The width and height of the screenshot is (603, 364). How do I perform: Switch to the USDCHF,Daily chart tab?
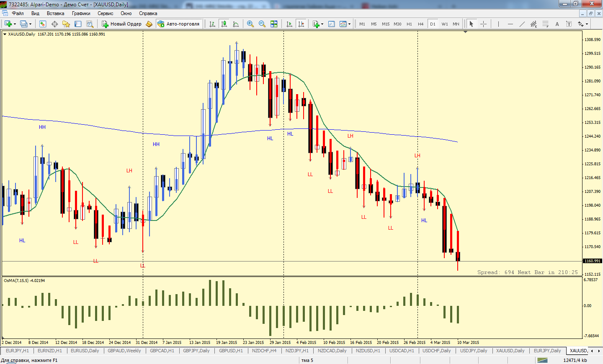coord(437,351)
